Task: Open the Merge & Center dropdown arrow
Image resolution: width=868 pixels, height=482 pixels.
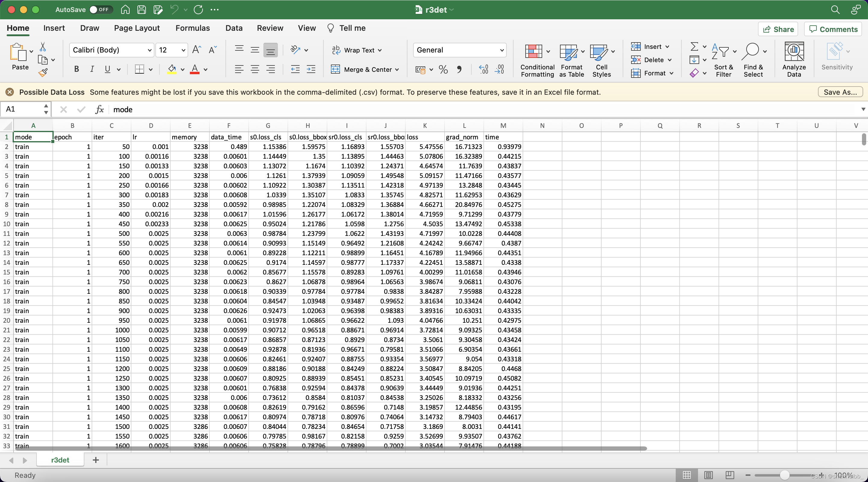Action: coord(397,69)
